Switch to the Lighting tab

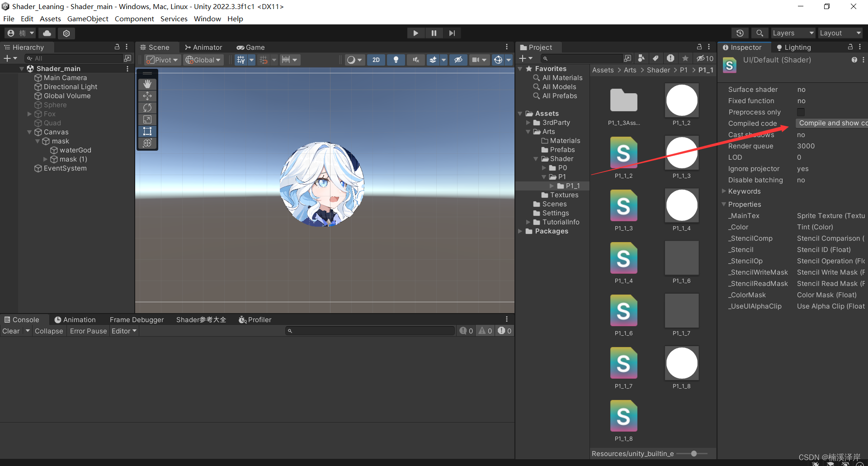(x=794, y=47)
